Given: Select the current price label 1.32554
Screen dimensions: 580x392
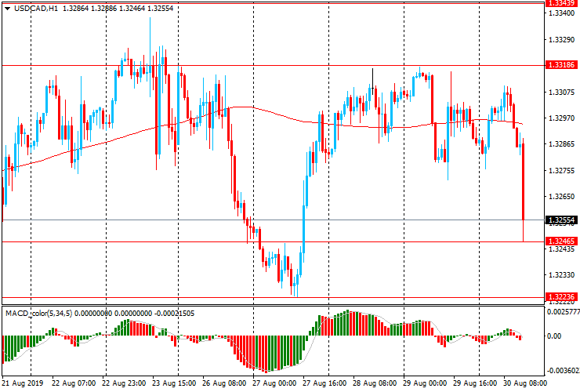Looking at the screenshot, I should pyautogui.click(x=561, y=220).
